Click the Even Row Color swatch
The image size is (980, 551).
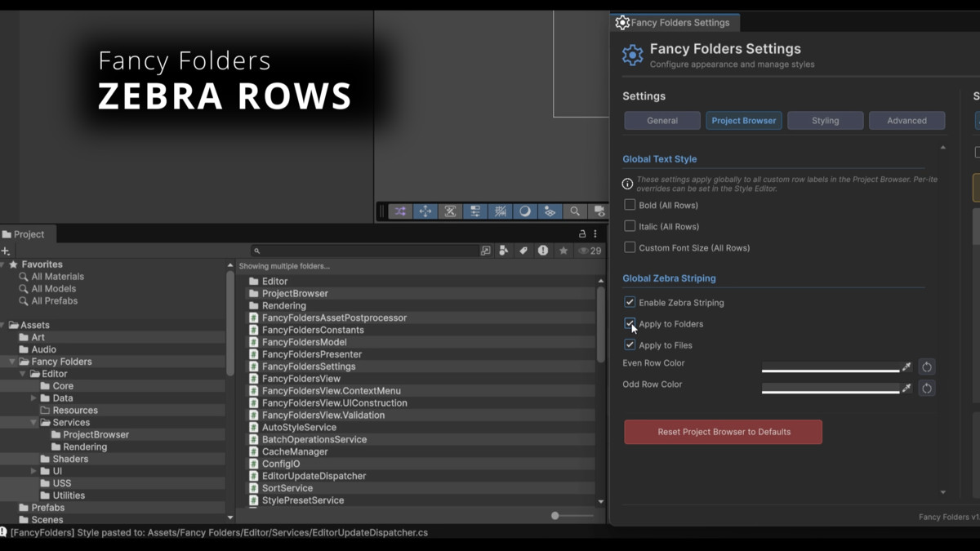tap(831, 367)
